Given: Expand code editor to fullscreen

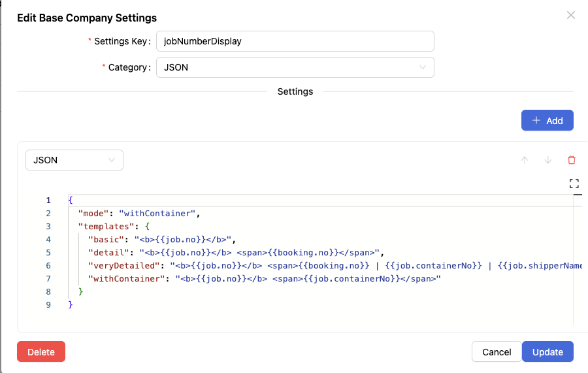Looking at the screenshot, I should click(x=574, y=184).
